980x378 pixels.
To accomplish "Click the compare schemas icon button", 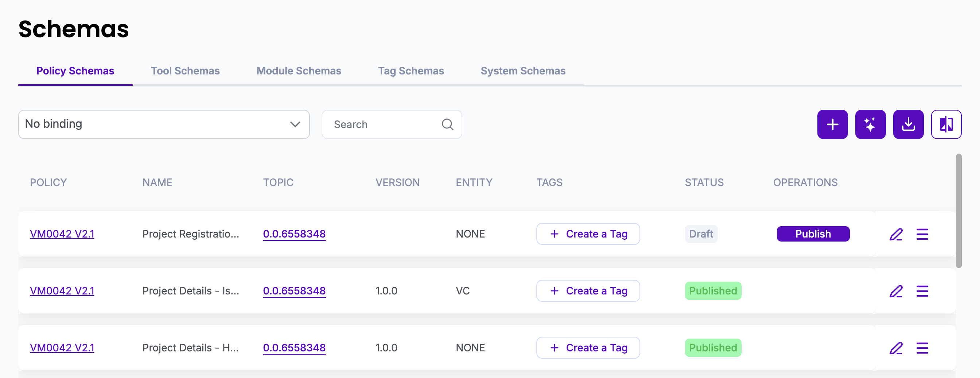I will pyautogui.click(x=946, y=124).
